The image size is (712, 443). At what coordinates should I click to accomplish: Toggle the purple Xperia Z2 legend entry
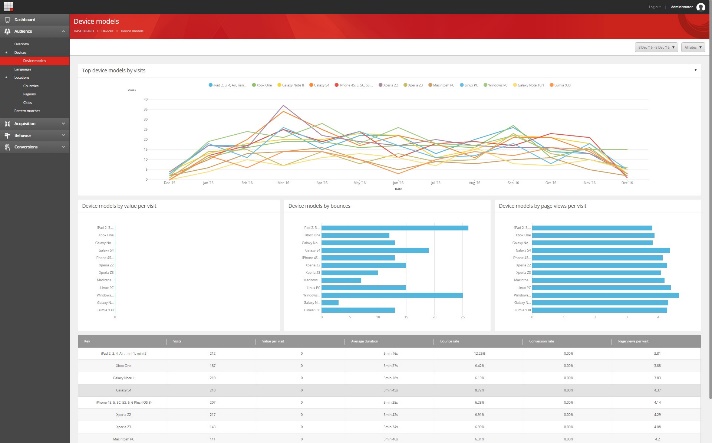(x=389, y=85)
